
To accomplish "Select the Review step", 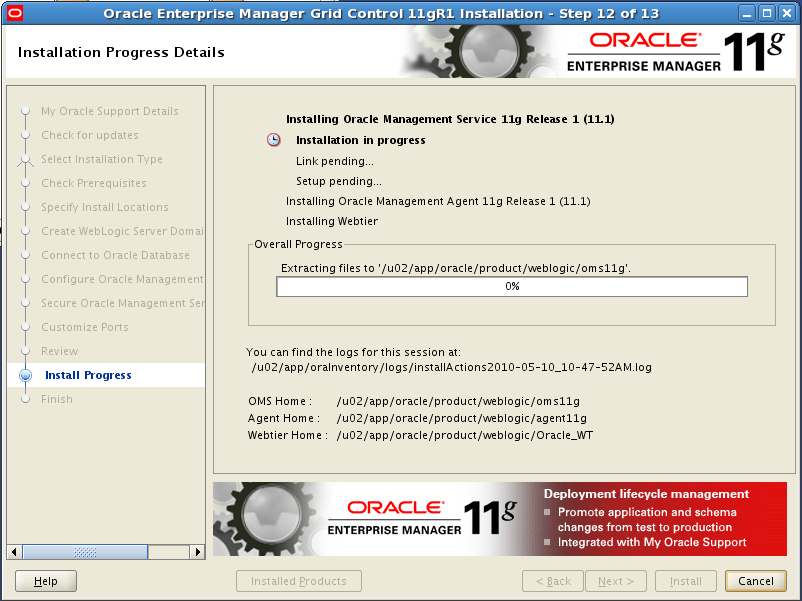I will (60, 351).
